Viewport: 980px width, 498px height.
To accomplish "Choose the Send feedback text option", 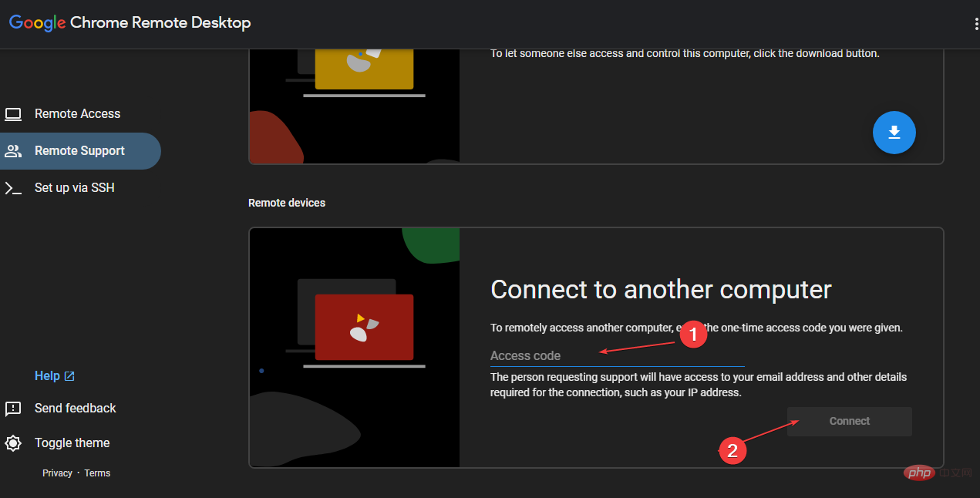I will coord(75,409).
